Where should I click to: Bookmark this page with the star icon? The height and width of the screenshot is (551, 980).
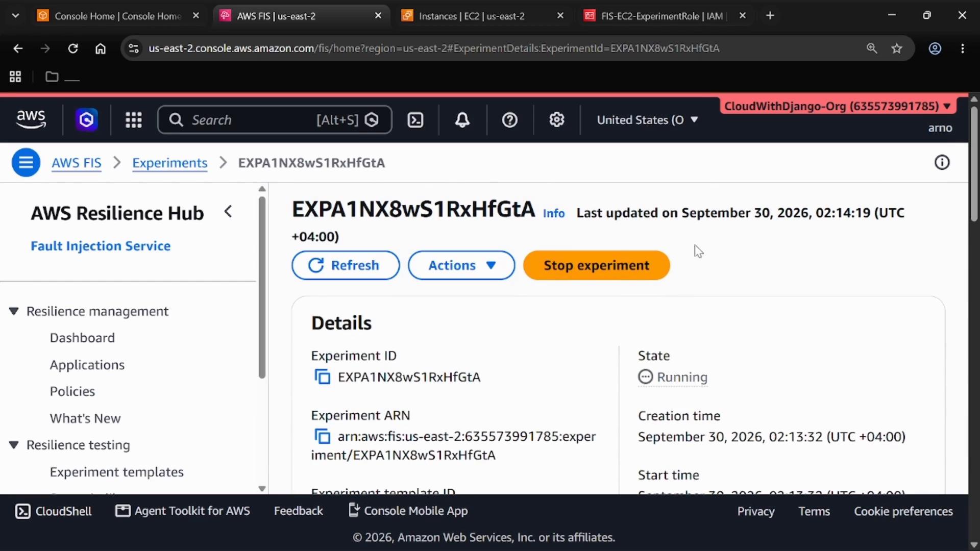click(897, 48)
